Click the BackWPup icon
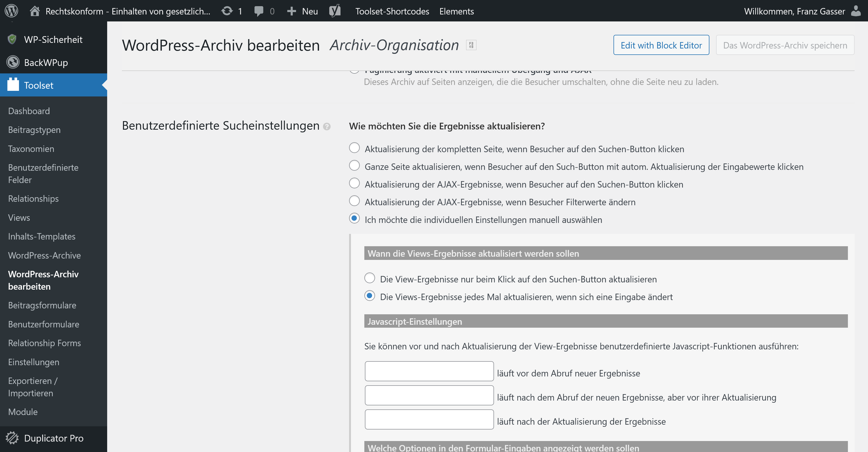 13,62
